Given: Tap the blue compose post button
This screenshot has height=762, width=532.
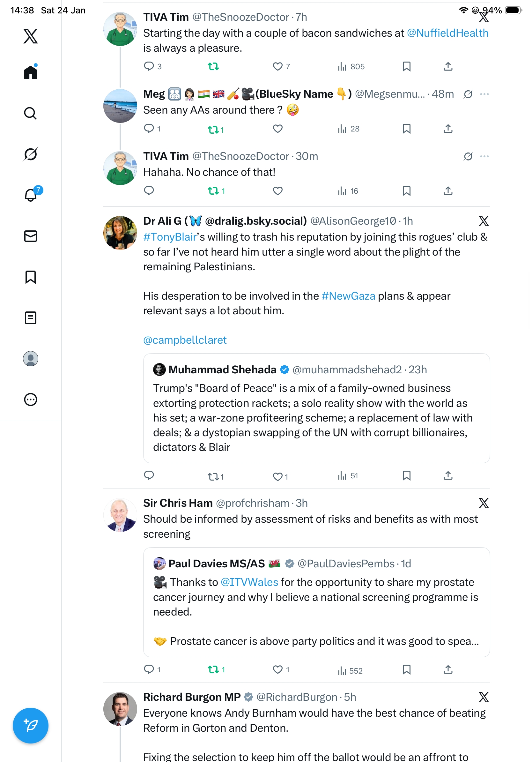Looking at the screenshot, I should [30, 726].
